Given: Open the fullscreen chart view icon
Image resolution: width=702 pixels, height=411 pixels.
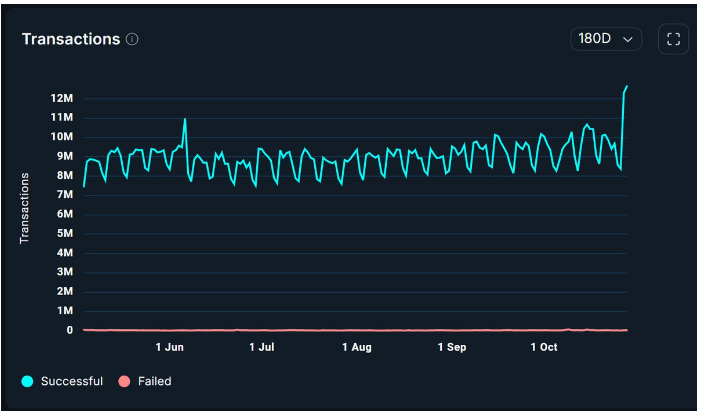Looking at the screenshot, I should click(x=673, y=39).
